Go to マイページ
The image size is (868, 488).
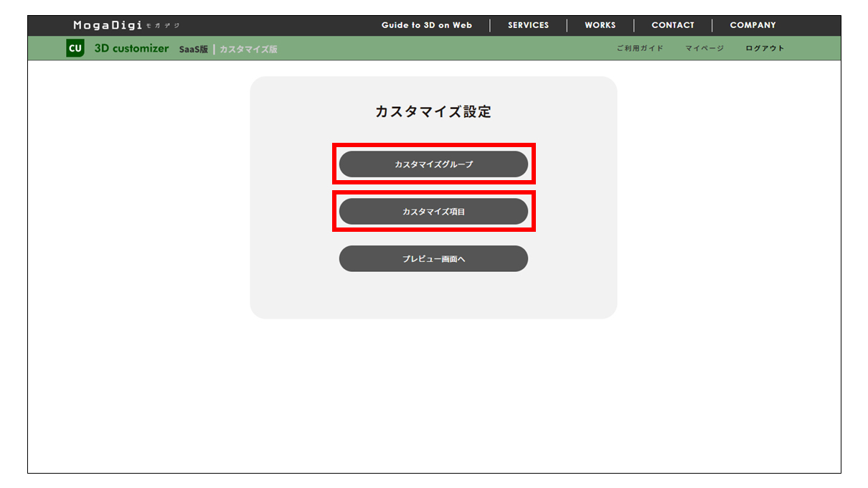point(704,49)
